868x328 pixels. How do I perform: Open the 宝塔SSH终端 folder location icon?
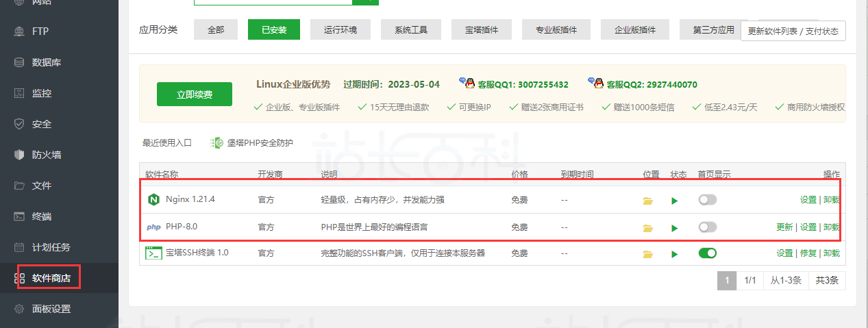pyautogui.click(x=647, y=254)
